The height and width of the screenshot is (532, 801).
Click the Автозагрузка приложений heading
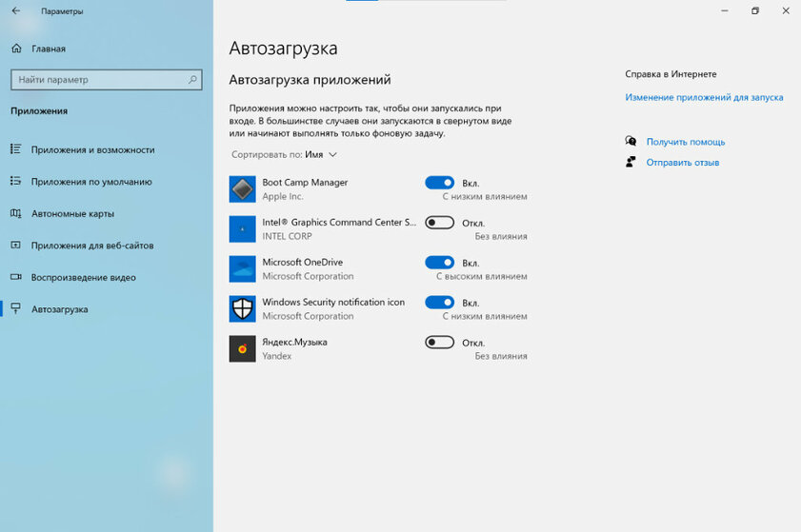310,80
